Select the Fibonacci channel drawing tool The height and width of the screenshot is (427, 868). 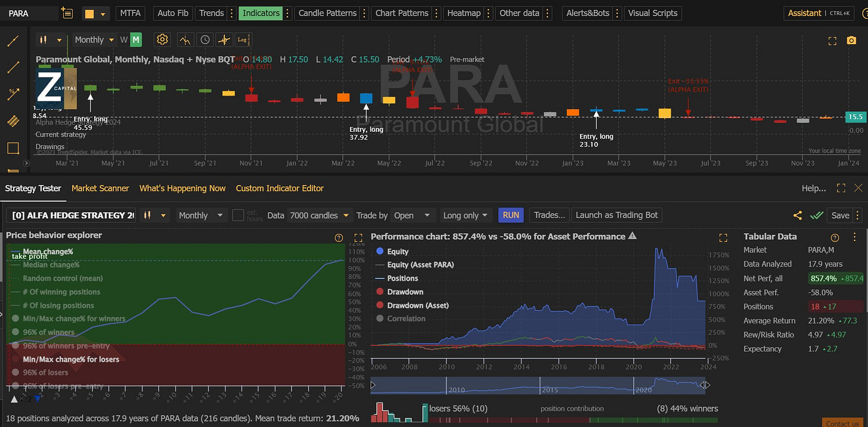(x=13, y=121)
